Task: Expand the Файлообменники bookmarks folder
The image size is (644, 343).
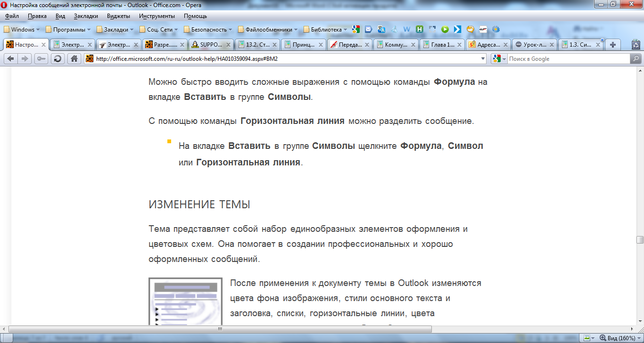Action: [268, 29]
